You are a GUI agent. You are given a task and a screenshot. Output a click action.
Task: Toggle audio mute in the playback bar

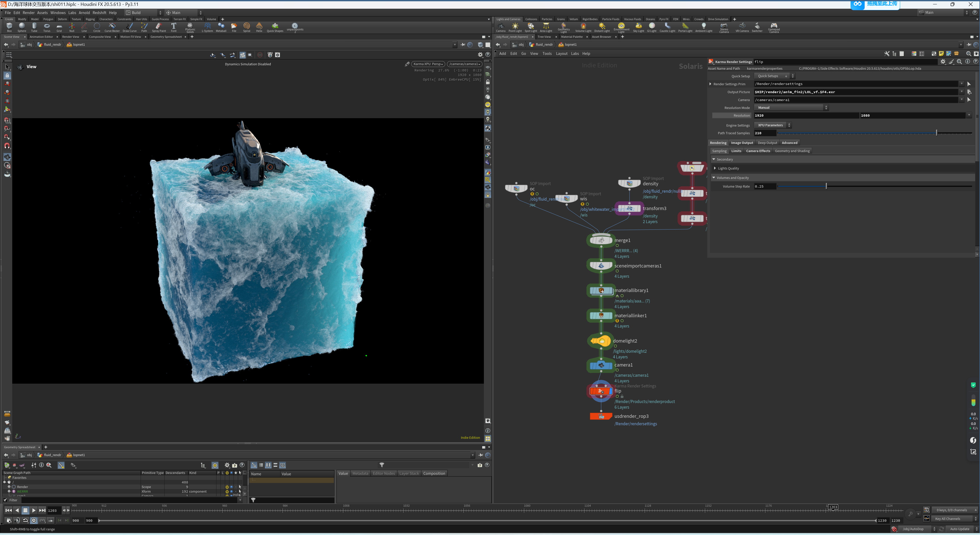click(x=17, y=520)
